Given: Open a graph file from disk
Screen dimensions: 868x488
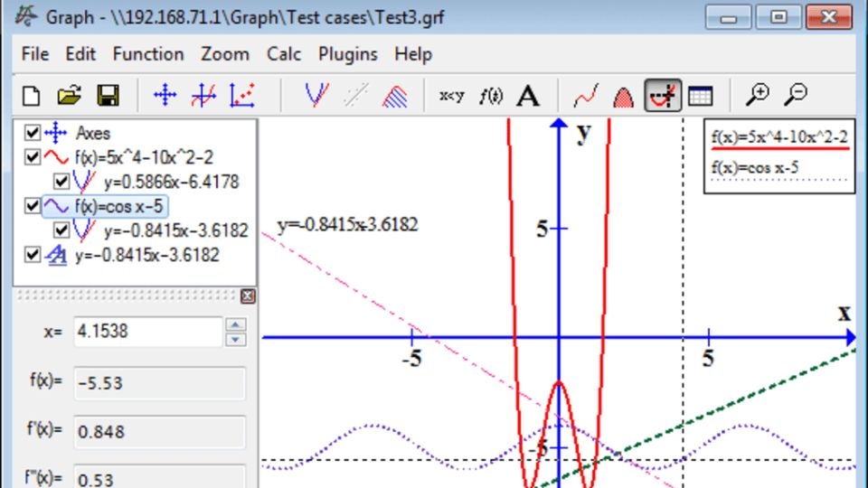Looking at the screenshot, I should (70, 96).
